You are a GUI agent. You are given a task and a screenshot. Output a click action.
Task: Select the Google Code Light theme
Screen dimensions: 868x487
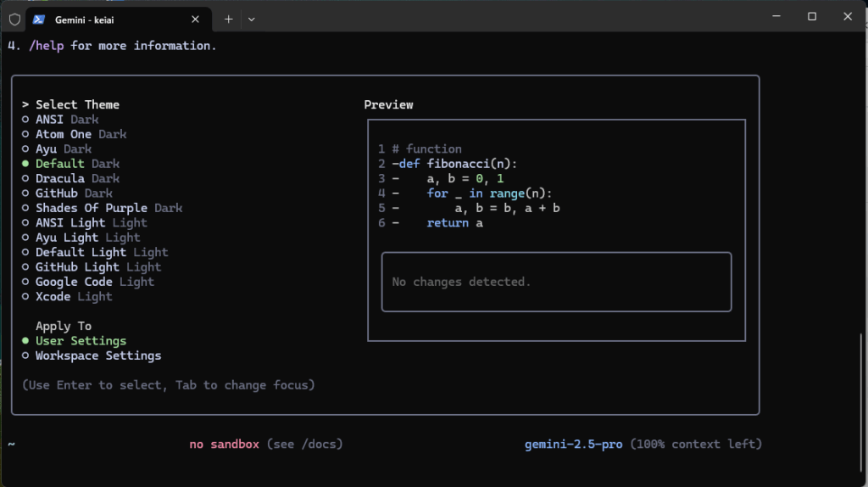88,282
